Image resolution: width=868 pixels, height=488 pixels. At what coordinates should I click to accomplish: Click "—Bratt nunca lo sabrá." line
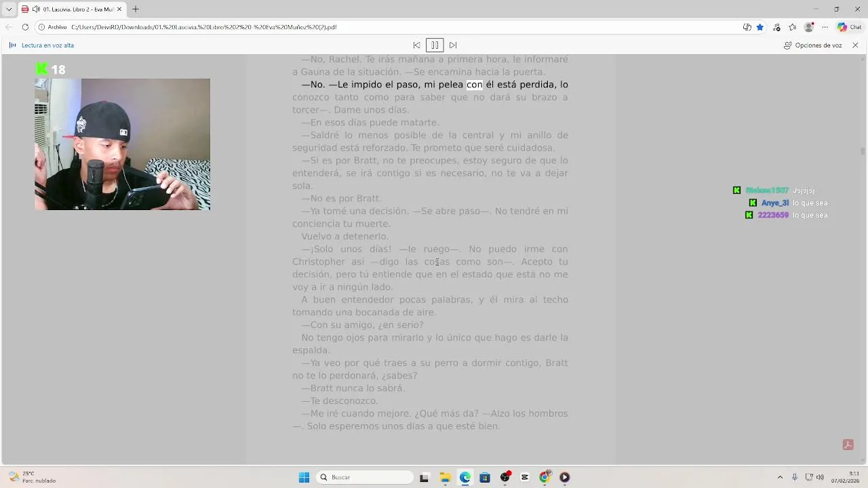(353, 388)
